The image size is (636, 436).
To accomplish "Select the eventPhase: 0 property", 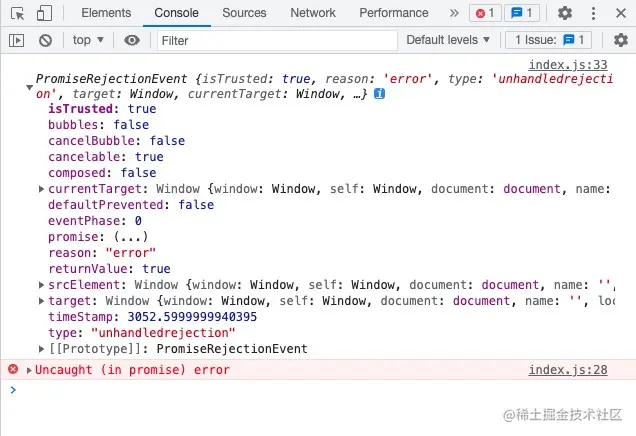I will coord(95,221).
